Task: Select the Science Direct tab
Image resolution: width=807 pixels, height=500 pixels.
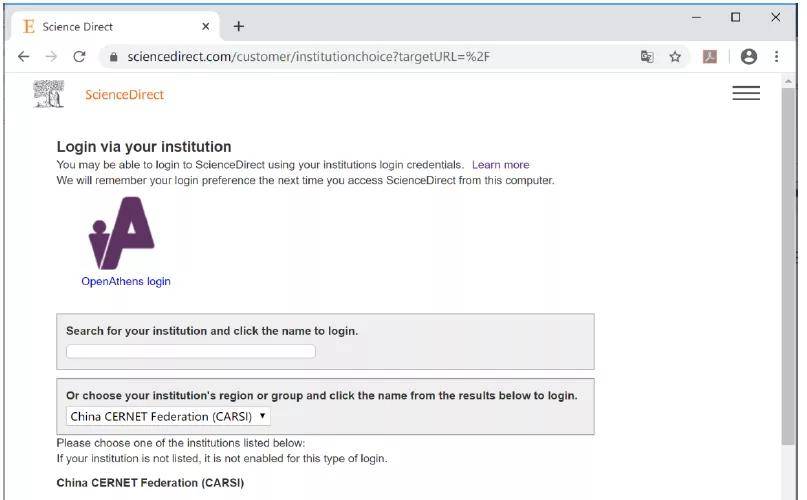Action: click(116, 26)
